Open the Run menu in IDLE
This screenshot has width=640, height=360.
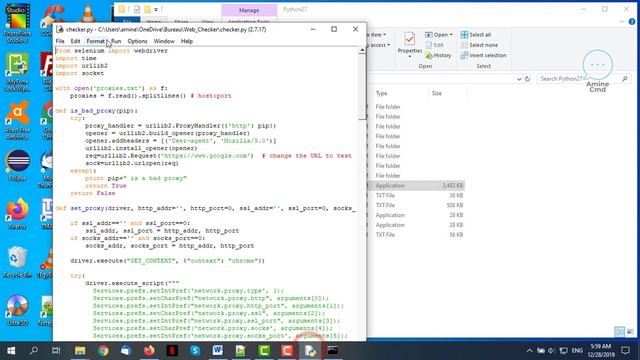116,41
